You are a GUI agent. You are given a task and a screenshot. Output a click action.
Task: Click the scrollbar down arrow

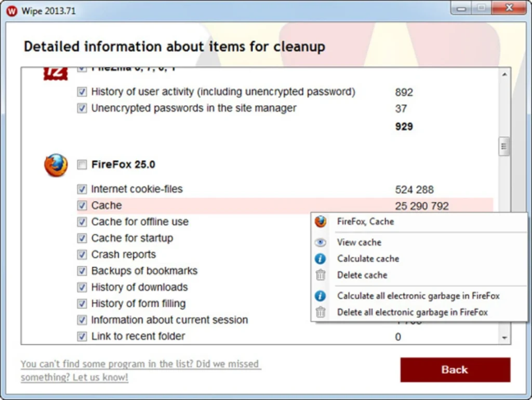[x=504, y=337]
